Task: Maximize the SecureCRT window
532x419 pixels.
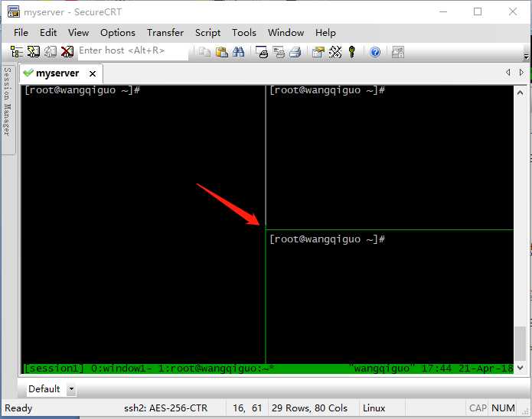Action: click(x=478, y=11)
